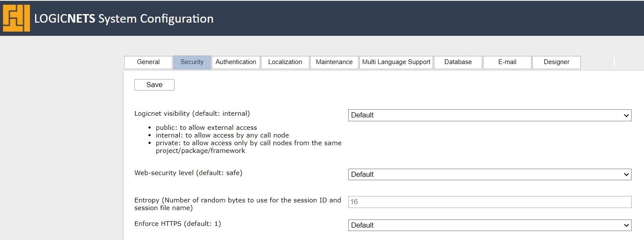Focus the Entropy number input field
This screenshot has width=644, height=240.
point(490,202)
